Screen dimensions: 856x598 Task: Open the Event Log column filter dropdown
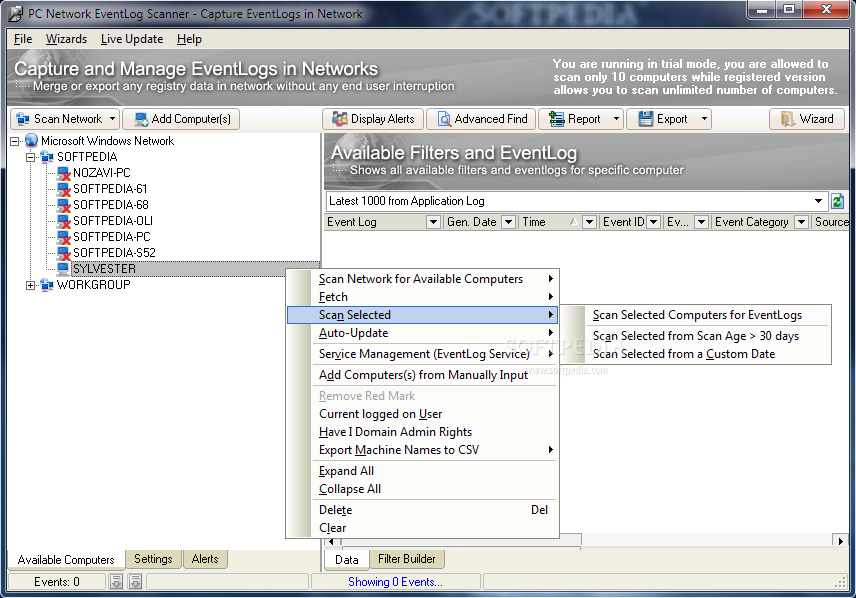point(433,222)
